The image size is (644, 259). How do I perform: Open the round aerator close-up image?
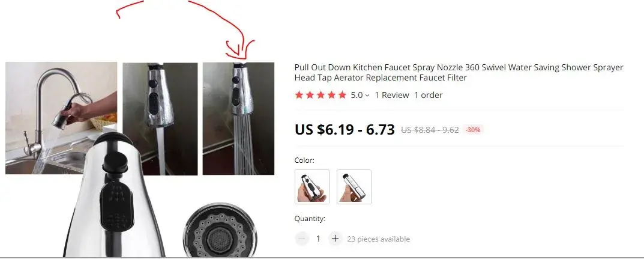219,231
